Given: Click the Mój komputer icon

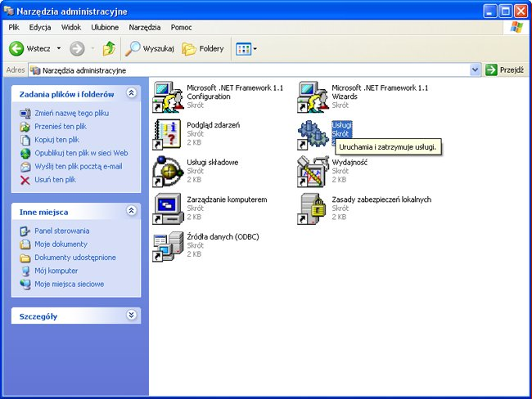Looking at the screenshot, I should (25, 271).
